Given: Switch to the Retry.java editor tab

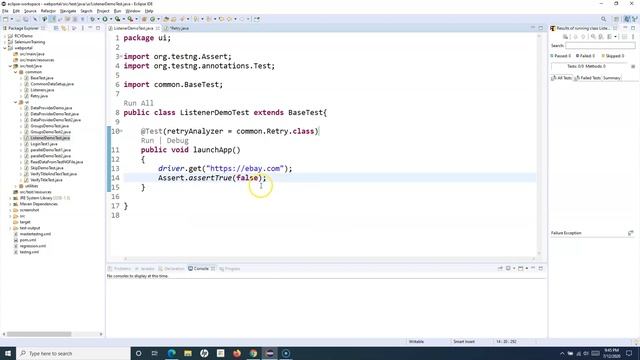Looking at the screenshot, I should pos(179,28).
